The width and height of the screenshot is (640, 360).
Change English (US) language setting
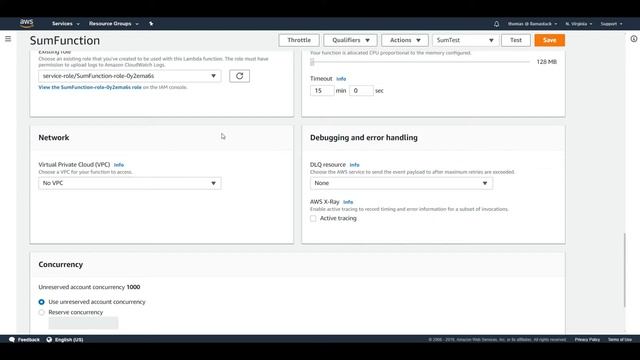tap(69, 340)
